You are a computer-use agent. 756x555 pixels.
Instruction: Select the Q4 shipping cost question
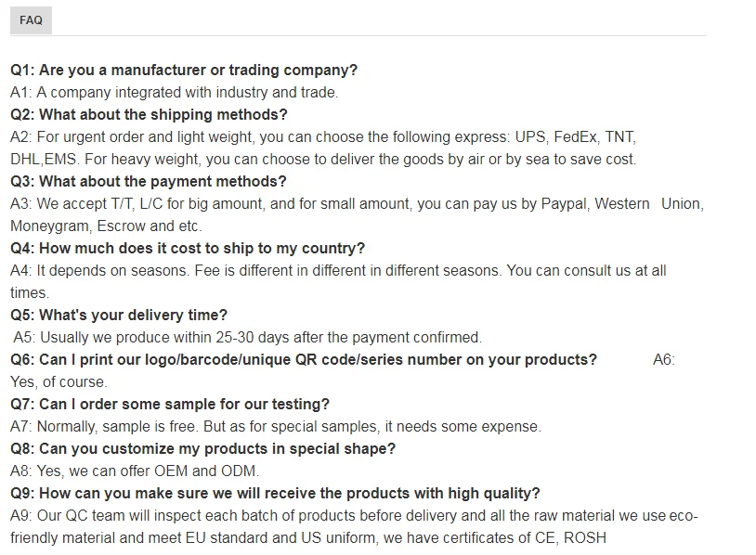click(188, 248)
